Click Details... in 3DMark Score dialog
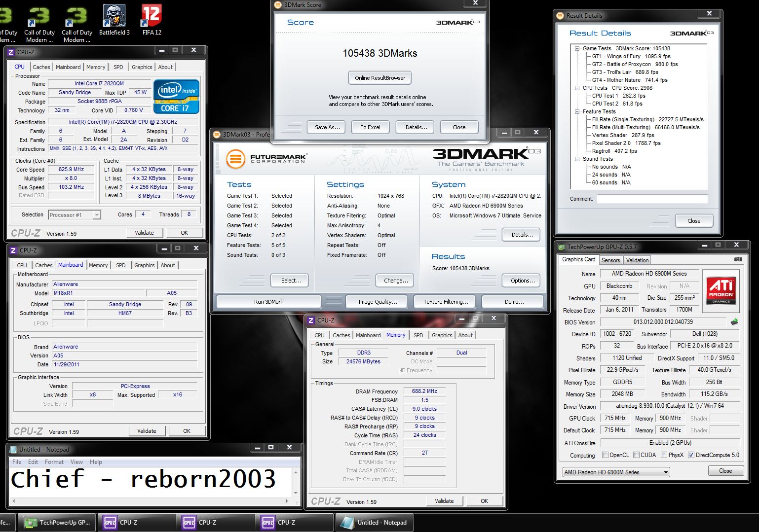 click(415, 127)
